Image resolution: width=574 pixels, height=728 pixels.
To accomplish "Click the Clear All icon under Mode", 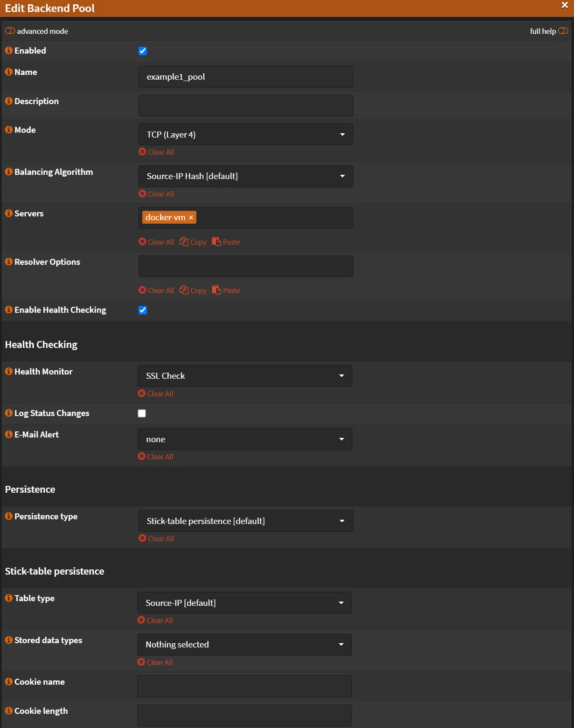I will pyautogui.click(x=142, y=152).
